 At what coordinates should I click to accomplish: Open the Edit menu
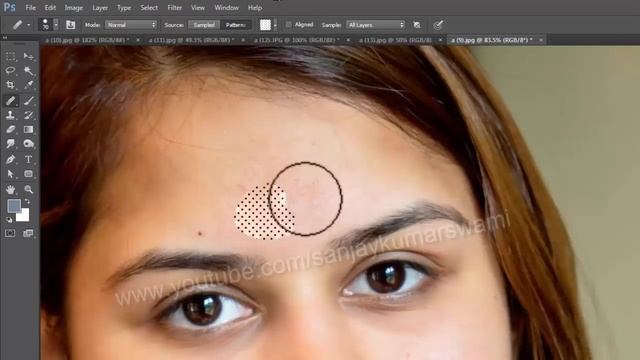pos(50,8)
